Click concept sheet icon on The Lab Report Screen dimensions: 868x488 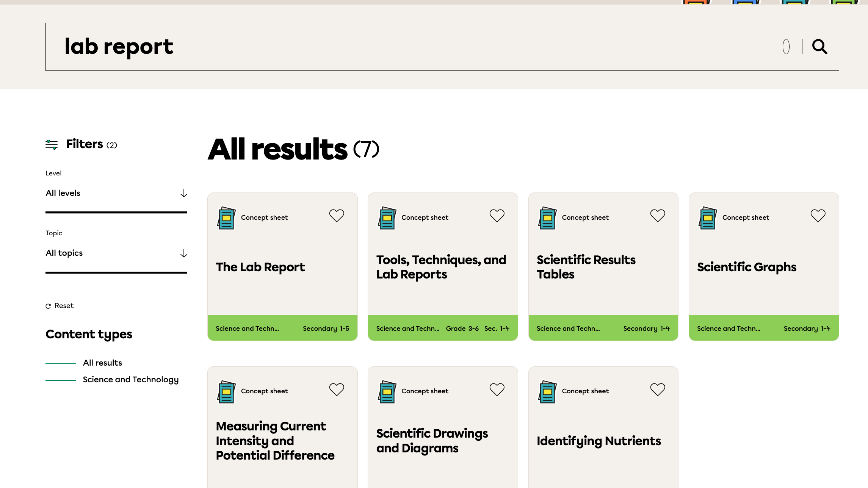226,218
